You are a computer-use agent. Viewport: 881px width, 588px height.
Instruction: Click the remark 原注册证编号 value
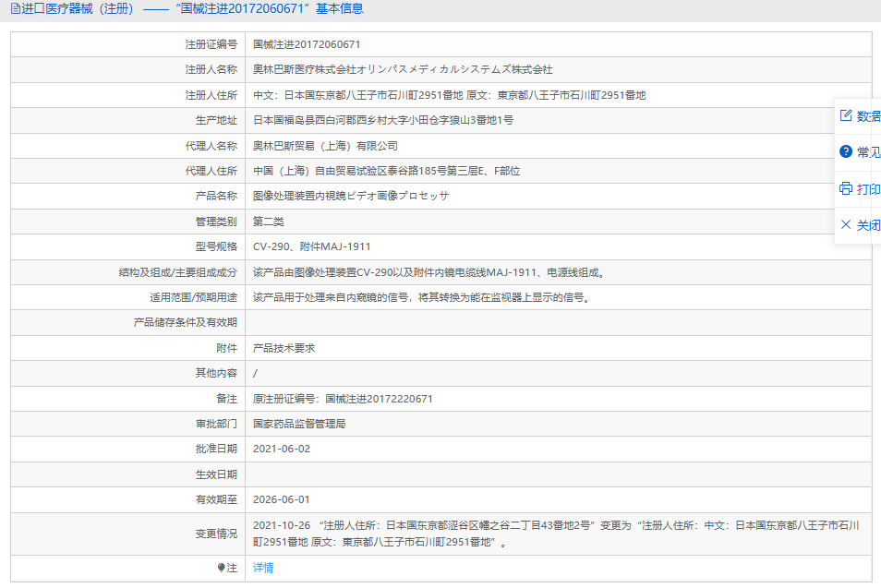point(343,399)
